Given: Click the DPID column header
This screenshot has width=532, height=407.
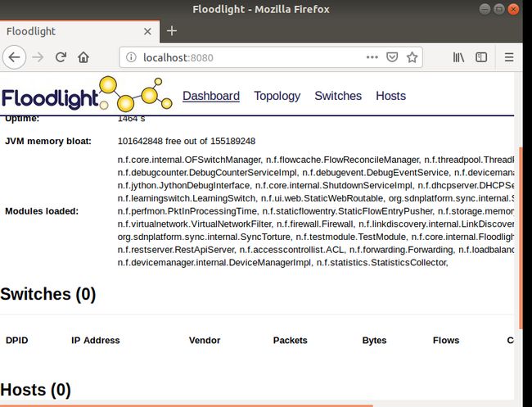Looking at the screenshot, I should click(x=17, y=340).
